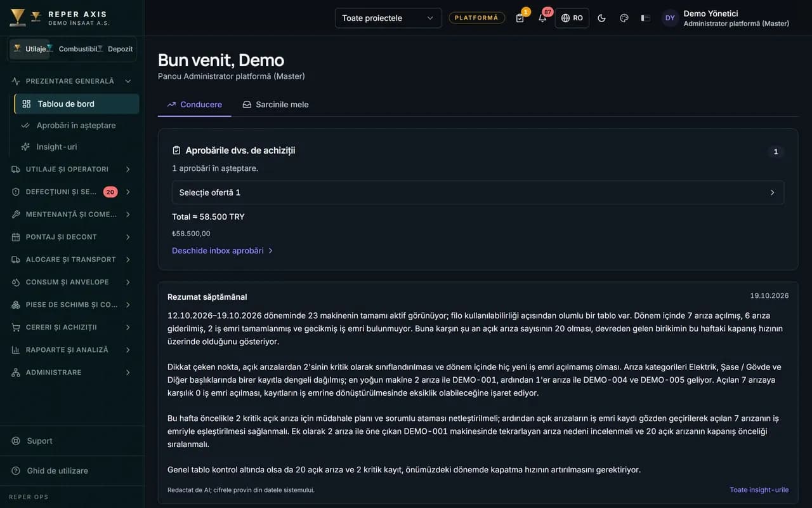Click the 19.10.2026 date label
The image size is (812, 508).
769,296
